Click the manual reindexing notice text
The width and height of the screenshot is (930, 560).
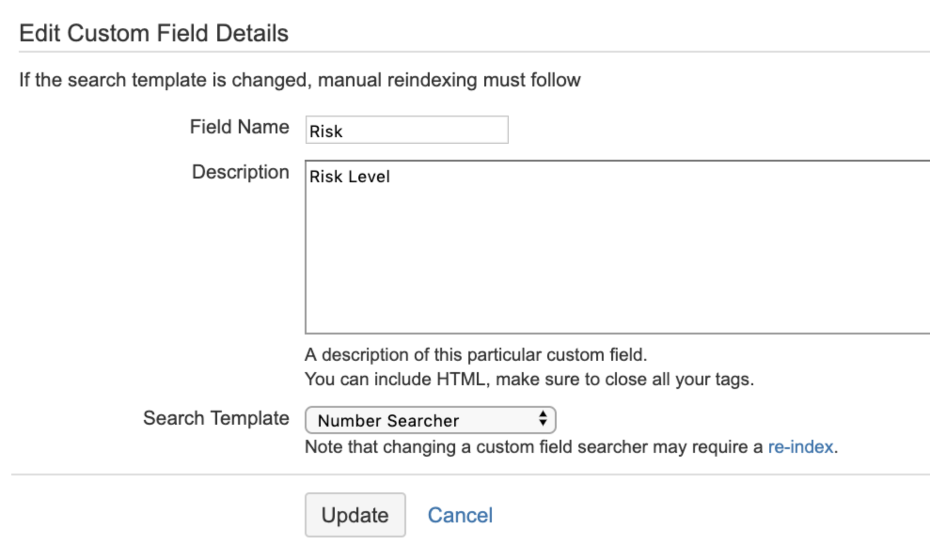click(300, 80)
